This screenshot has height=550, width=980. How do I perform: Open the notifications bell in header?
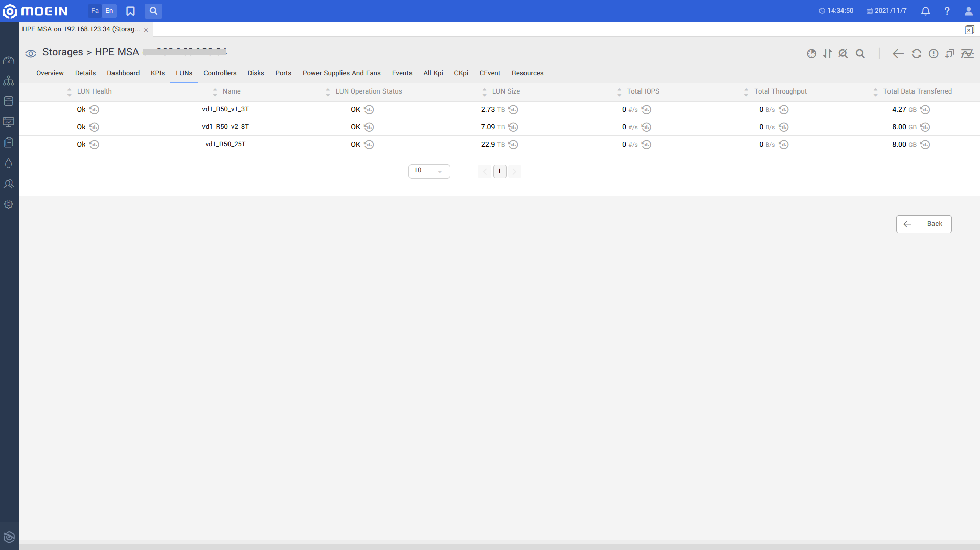point(925,11)
